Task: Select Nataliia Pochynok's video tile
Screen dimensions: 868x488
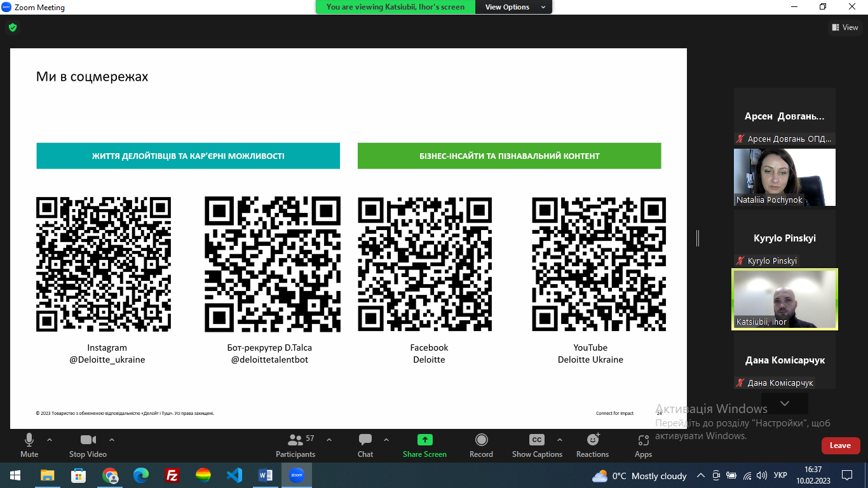Action: pyautogui.click(x=785, y=177)
